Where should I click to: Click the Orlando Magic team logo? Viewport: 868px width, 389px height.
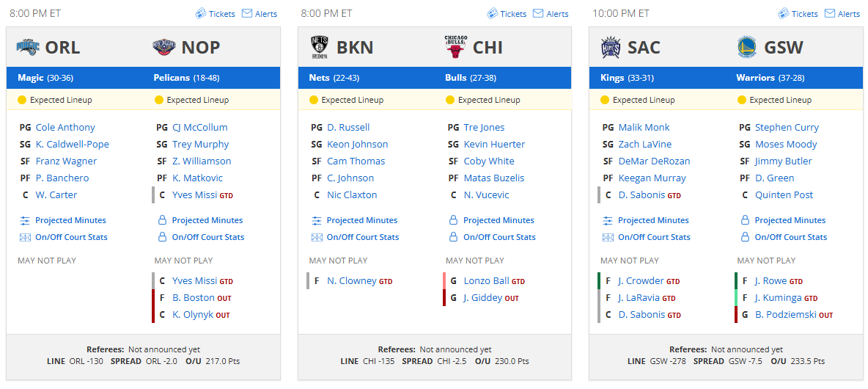point(28,48)
